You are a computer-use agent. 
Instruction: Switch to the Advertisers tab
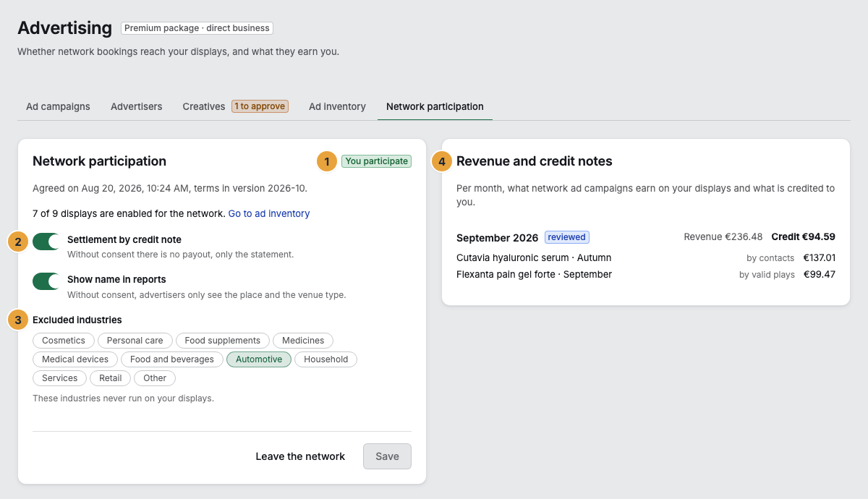(x=137, y=106)
